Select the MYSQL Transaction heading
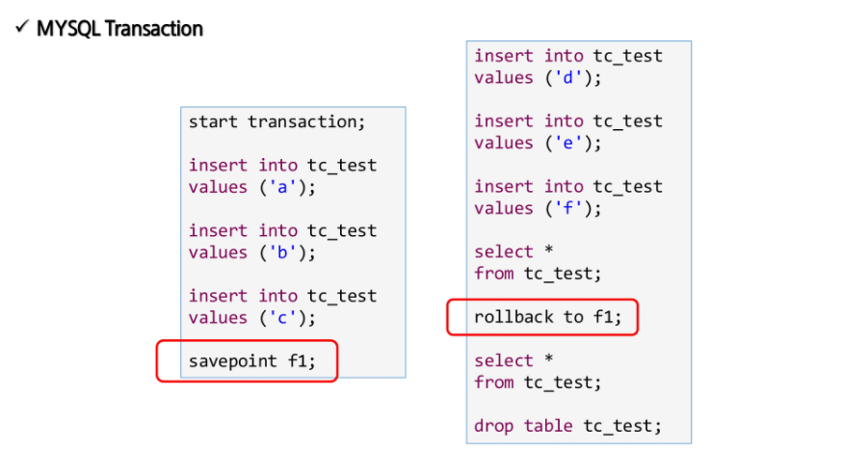The width and height of the screenshot is (868, 476). pyautogui.click(x=119, y=29)
